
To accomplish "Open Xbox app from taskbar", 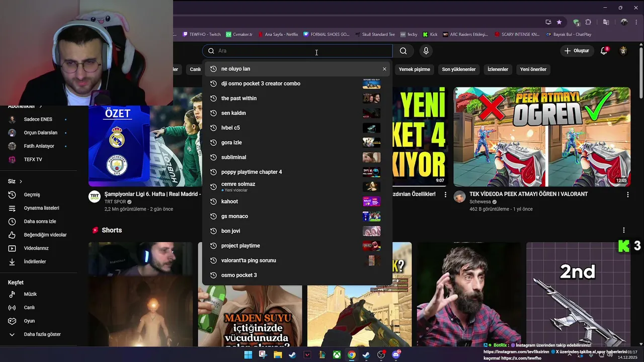I will click(337, 355).
